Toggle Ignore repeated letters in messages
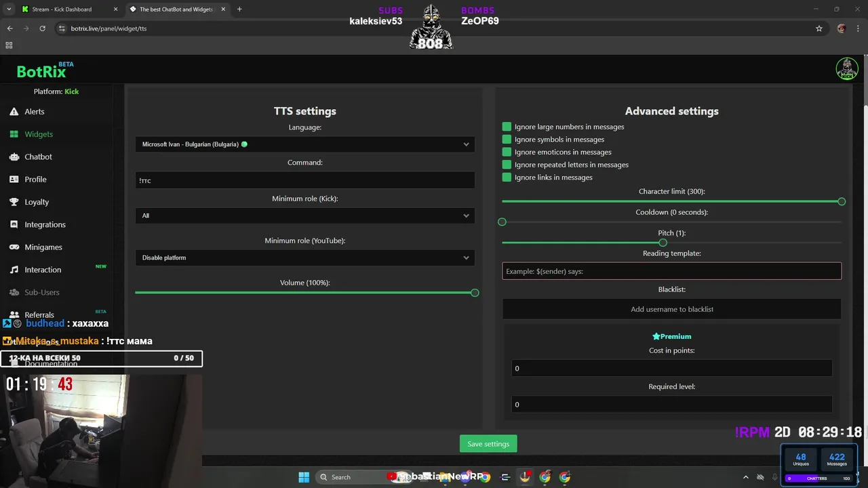868x488 pixels. 507,165
